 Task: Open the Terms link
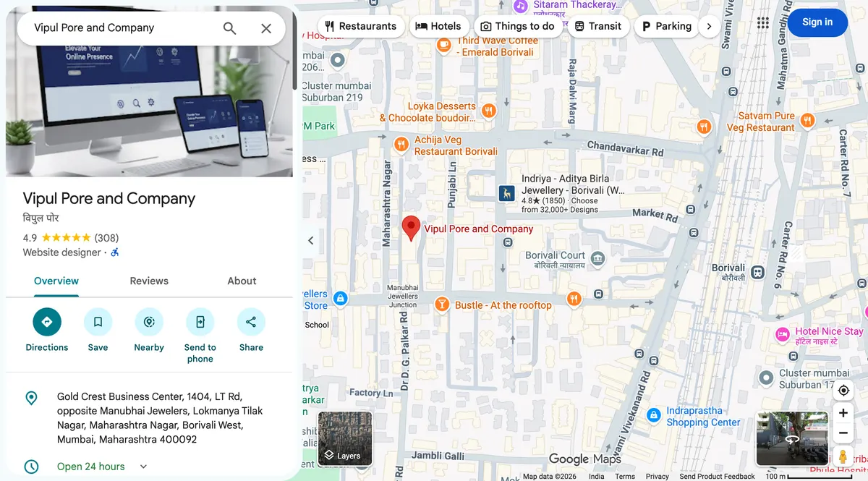625,477
